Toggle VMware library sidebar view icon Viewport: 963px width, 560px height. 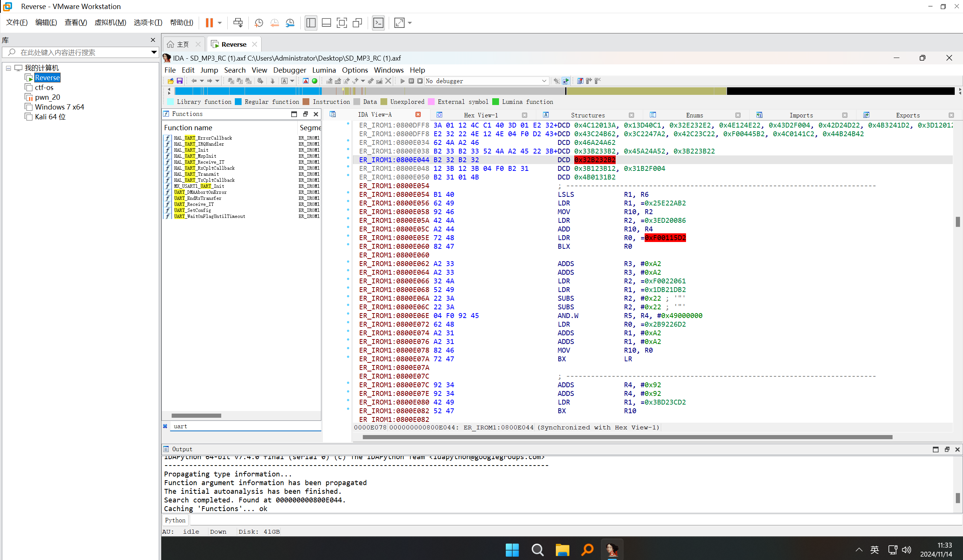pyautogui.click(x=311, y=23)
